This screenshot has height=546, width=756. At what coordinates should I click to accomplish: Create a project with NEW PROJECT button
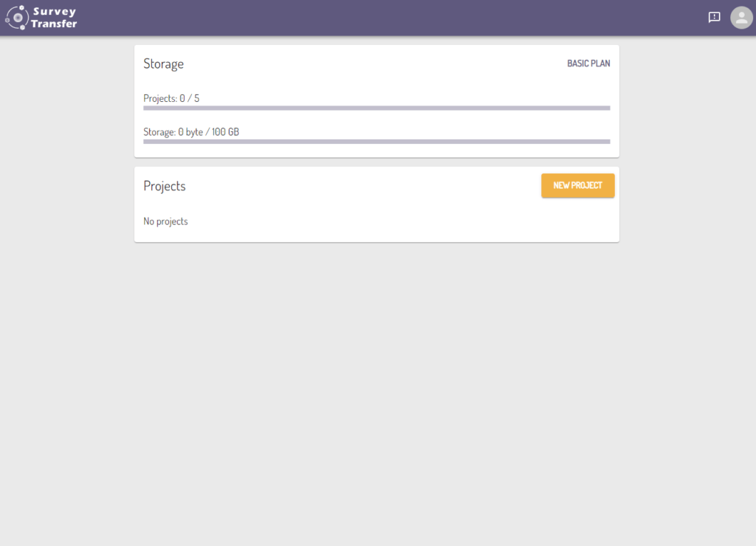(577, 185)
